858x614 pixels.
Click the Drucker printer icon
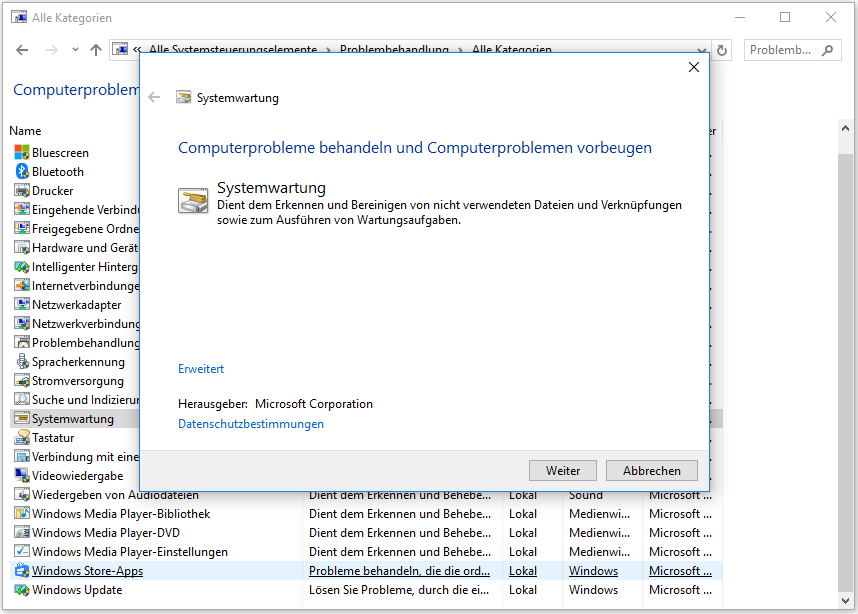pos(22,190)
